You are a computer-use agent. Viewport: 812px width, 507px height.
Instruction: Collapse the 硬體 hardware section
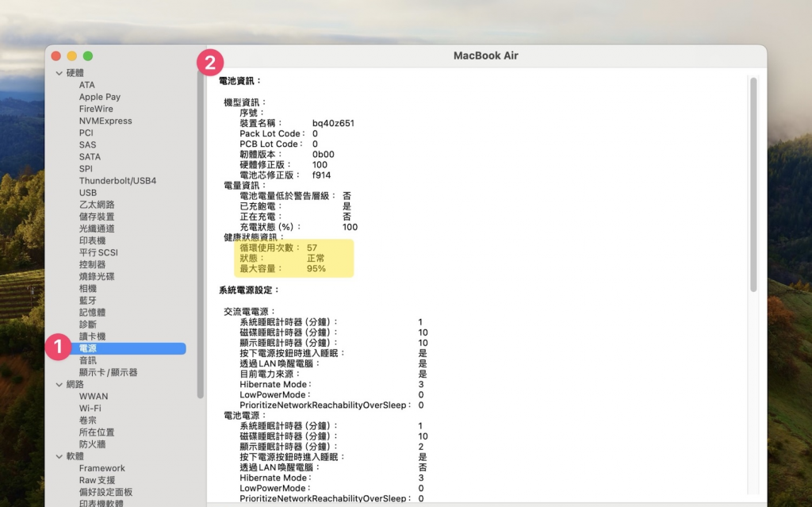tap(59, 73)
